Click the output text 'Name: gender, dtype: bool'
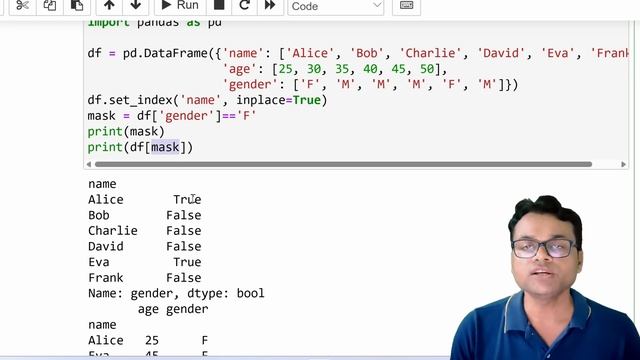 (x=176, y=293)
